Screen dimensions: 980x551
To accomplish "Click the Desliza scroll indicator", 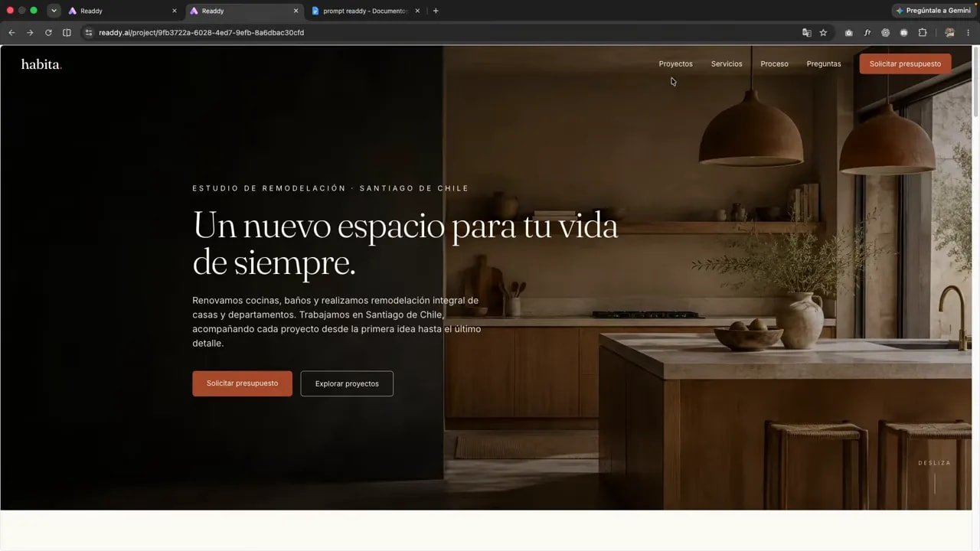I will click(934, 474).
